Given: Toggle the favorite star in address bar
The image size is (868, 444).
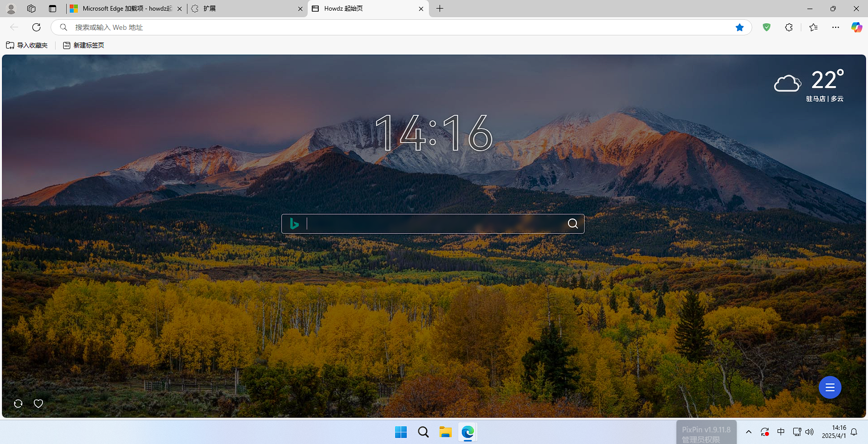Looking at the screenshot, I should click(740, 27).
